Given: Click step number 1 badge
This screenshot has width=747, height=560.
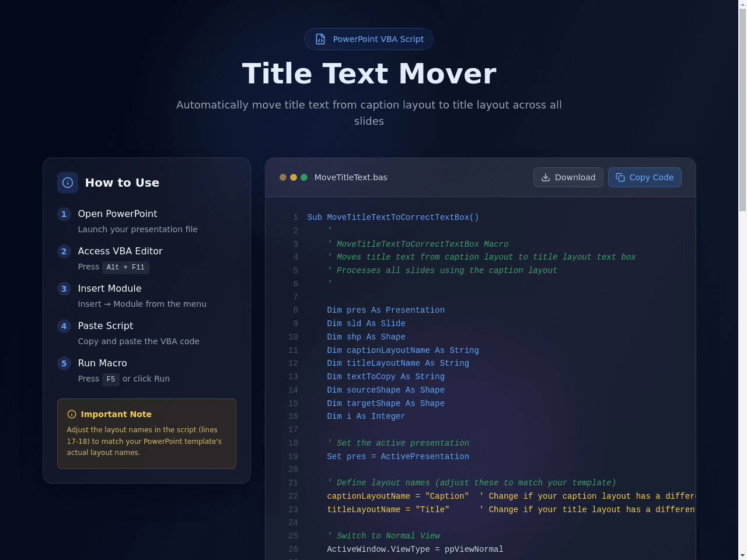Looking at the screenshot, I should point(64,214).
